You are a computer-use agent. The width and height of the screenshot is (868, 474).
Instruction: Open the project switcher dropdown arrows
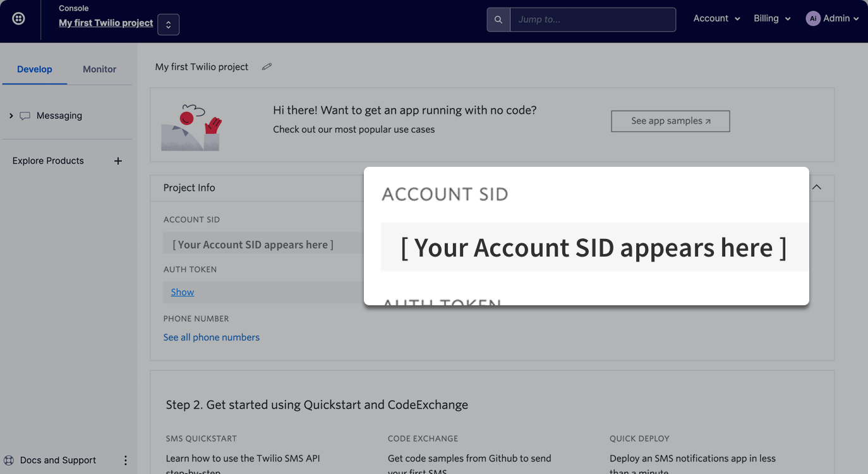coord(169,25)
